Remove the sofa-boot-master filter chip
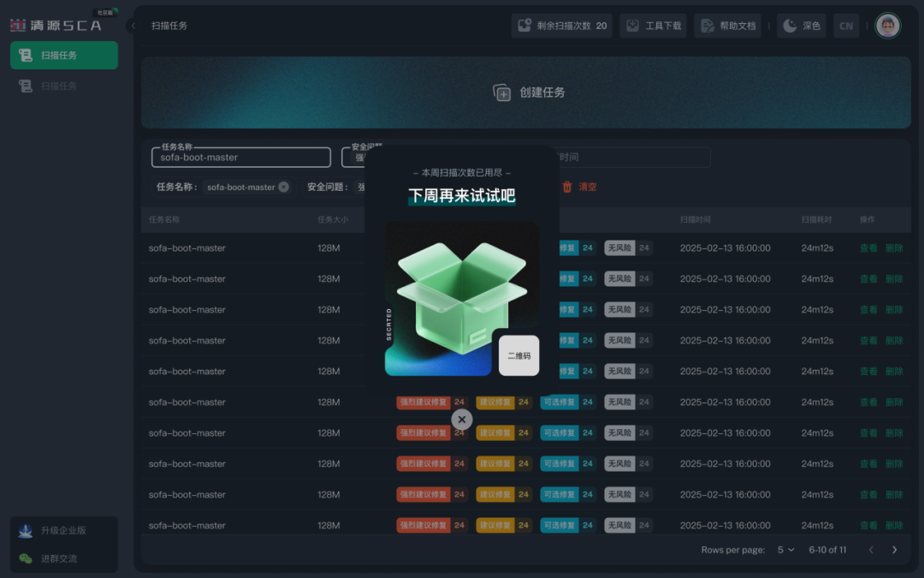The image size is (924, 578). click(x=283, y=187)
